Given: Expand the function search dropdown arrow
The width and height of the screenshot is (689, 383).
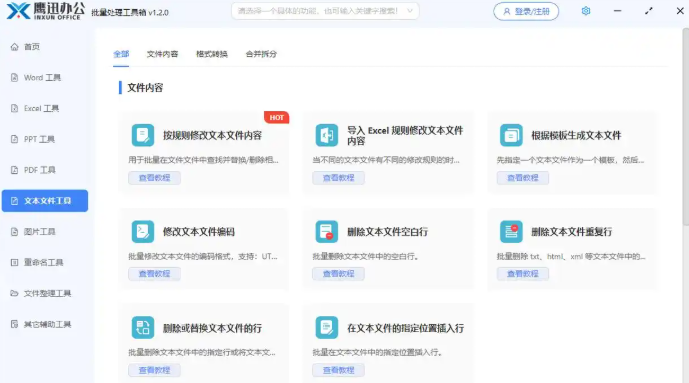Looking at the screenshot, I should [410, 11].
